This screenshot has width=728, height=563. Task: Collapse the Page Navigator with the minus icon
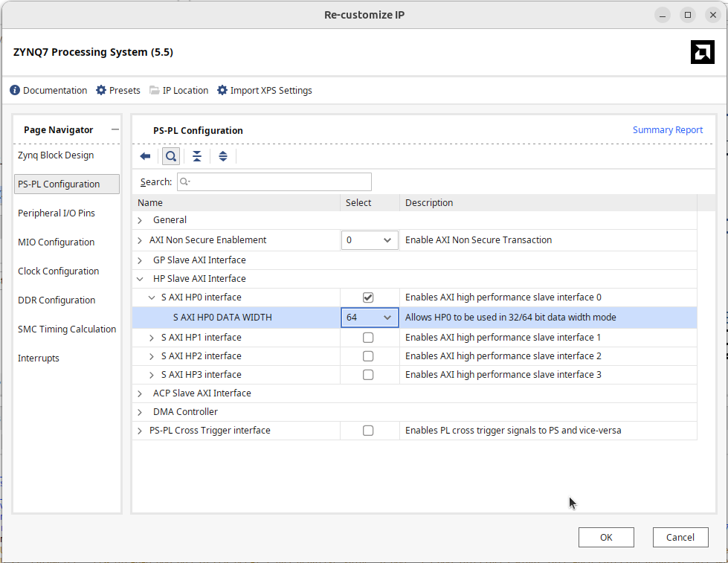115,129
